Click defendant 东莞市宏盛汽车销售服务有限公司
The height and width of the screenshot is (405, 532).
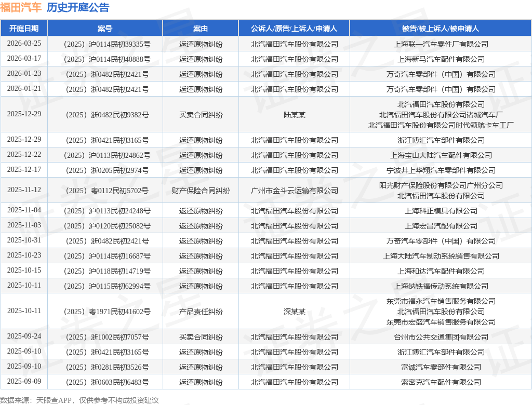[x=441, y=322]
